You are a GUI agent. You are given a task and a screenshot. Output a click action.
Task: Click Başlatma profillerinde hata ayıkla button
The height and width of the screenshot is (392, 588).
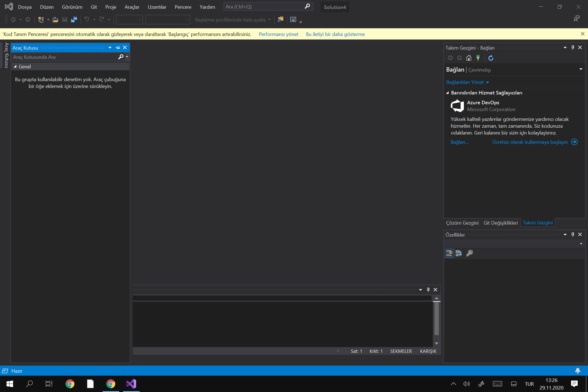click(230, 20)
